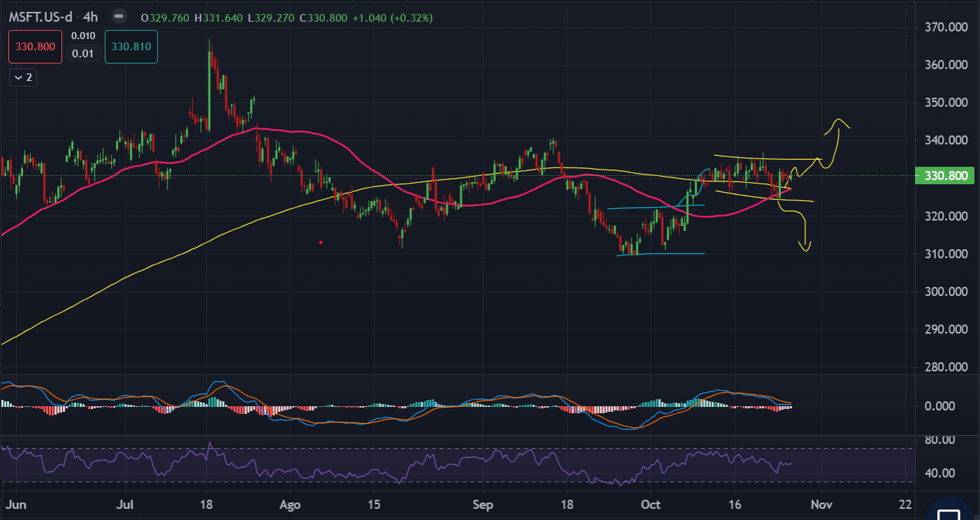Click the 340.000 price axis label
The height and width of the screenshot is (520, 980).
coord(948,140)
